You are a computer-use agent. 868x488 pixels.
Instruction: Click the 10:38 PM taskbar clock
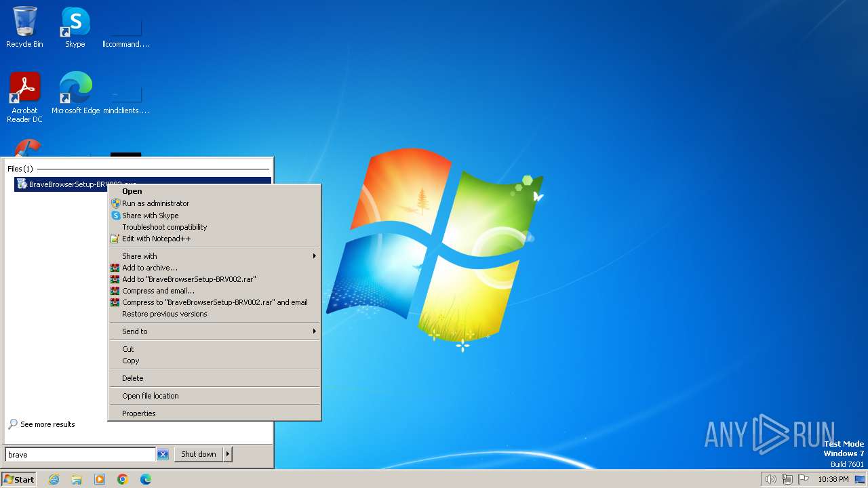tap(833, 479)
